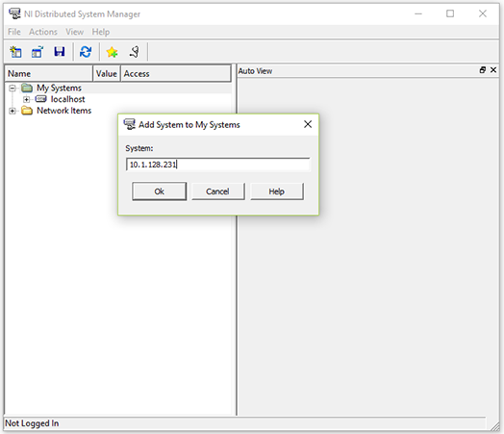The height and width of the screenshot is (434, 504).
Task: Confirm with the Ok button
Action: pos(160,191)
